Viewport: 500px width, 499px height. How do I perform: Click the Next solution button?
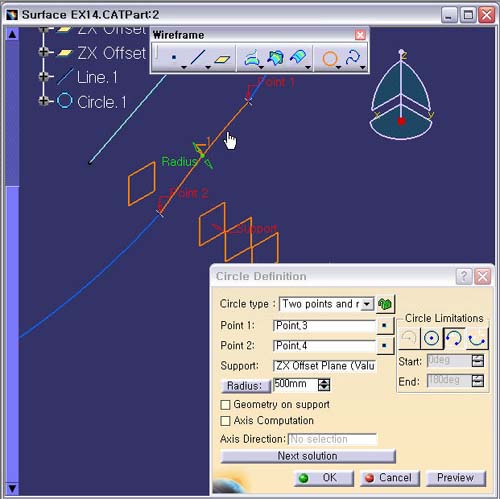(308, 456)
